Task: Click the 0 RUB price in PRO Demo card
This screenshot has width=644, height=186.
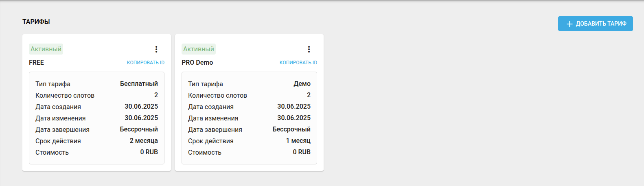Action: [302, 152]
